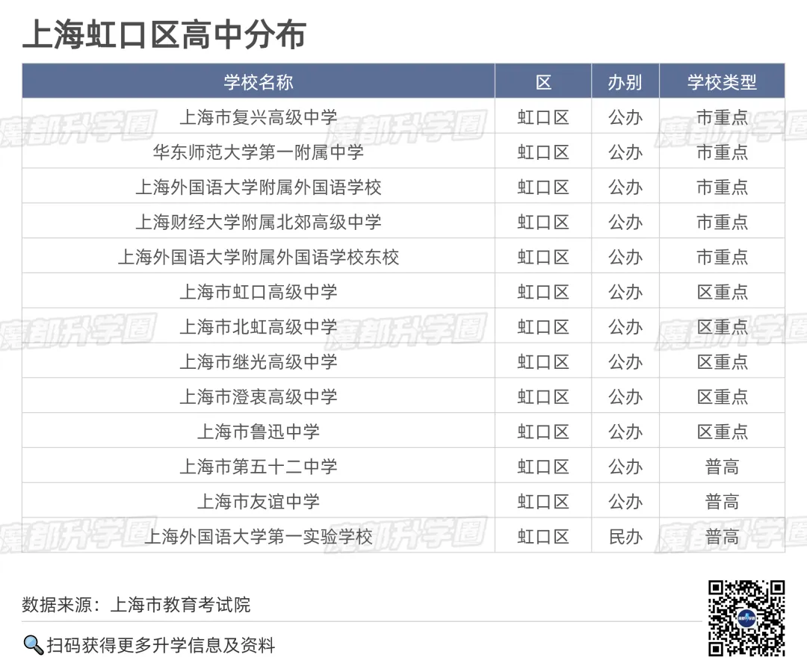Select the 上海市友谊中学 cell

click(x=259, y=501)
